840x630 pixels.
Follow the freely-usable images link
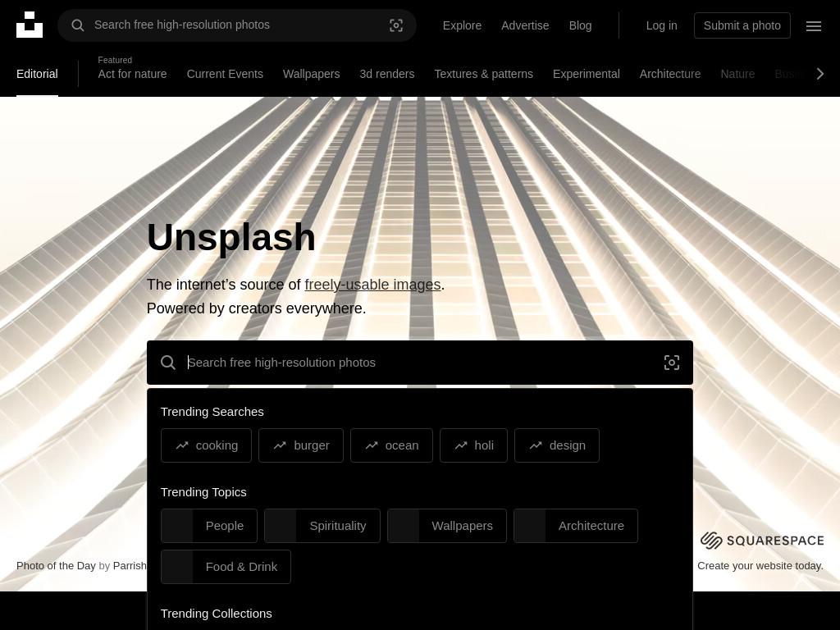coord(373,285)
